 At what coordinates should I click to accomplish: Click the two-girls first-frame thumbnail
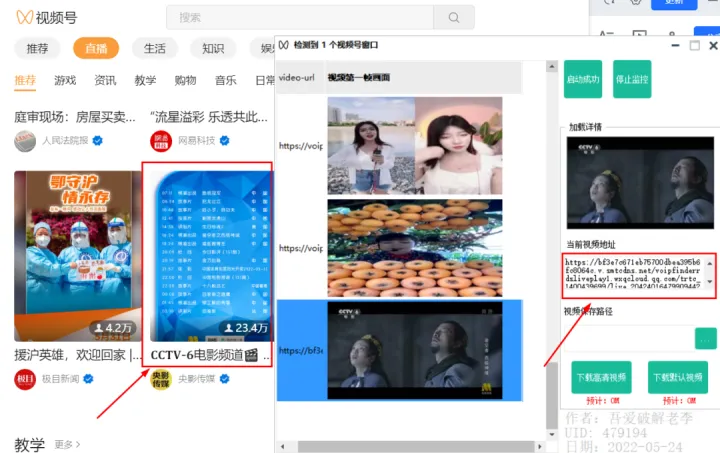pos(415,145)
